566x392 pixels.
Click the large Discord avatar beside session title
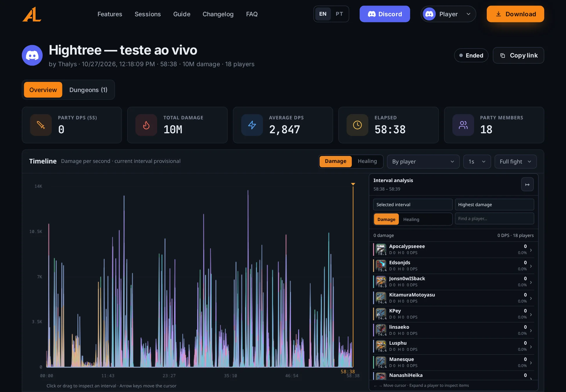tap(32, 55)
